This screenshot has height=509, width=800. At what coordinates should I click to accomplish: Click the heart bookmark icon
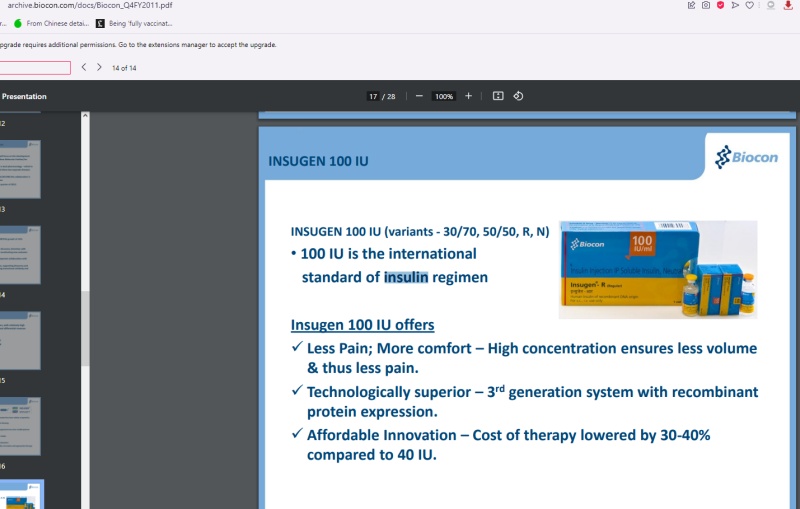(x=749, y=5)
